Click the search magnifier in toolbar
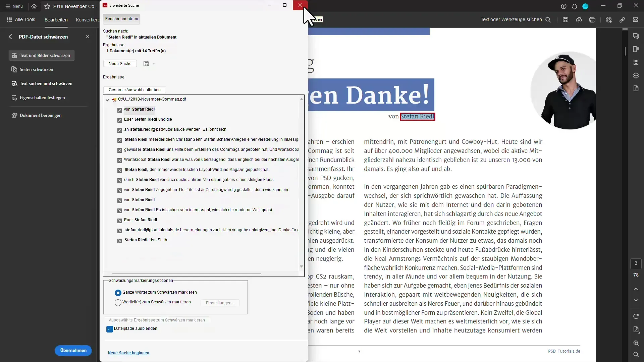Screen dimensions: 644x362 pos(548,19)
